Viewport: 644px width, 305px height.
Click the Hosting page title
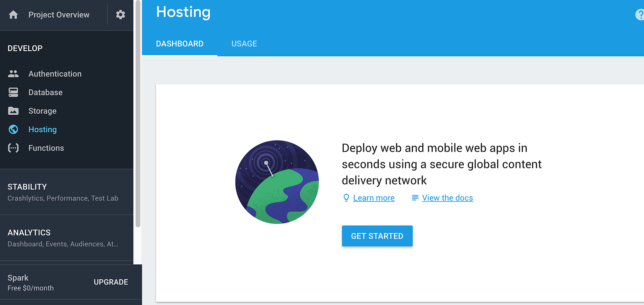click(x=183, y=12)
